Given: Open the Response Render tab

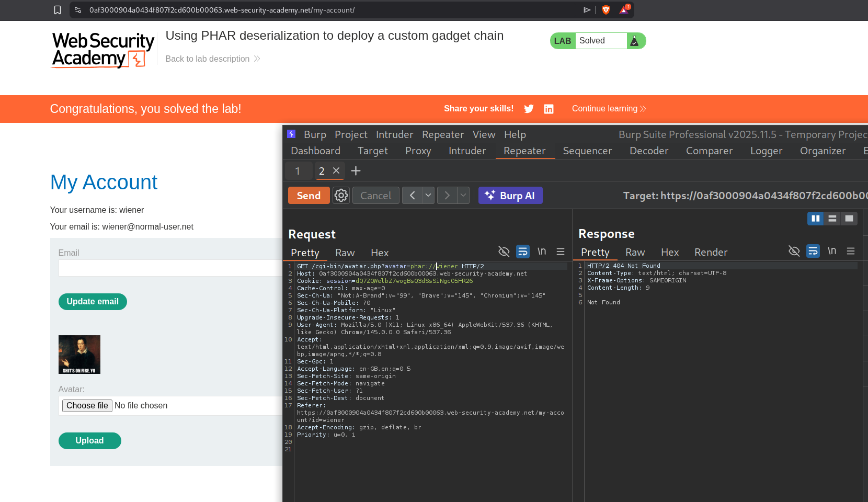Looking at the screenshot, I should [x=710, y=252].
